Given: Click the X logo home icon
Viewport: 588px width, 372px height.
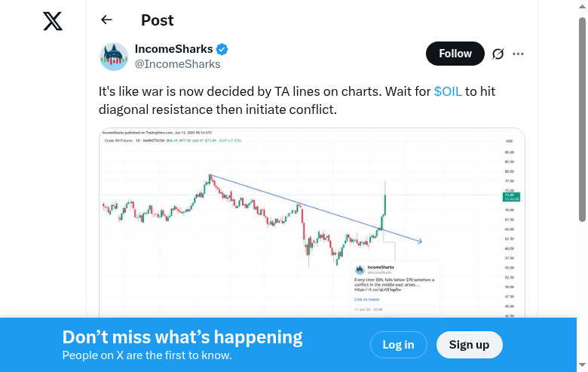Looking at the screenshot, I should [x=53, y=21].
